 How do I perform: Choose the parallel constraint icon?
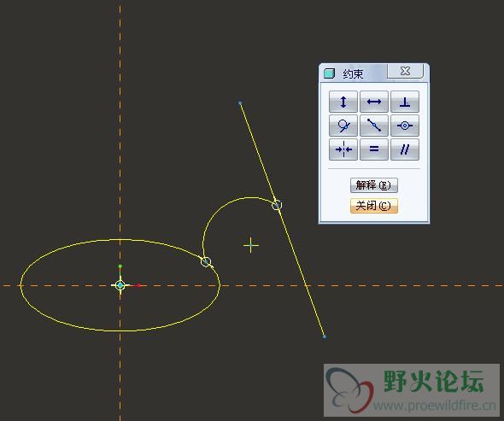click(405, 149)
